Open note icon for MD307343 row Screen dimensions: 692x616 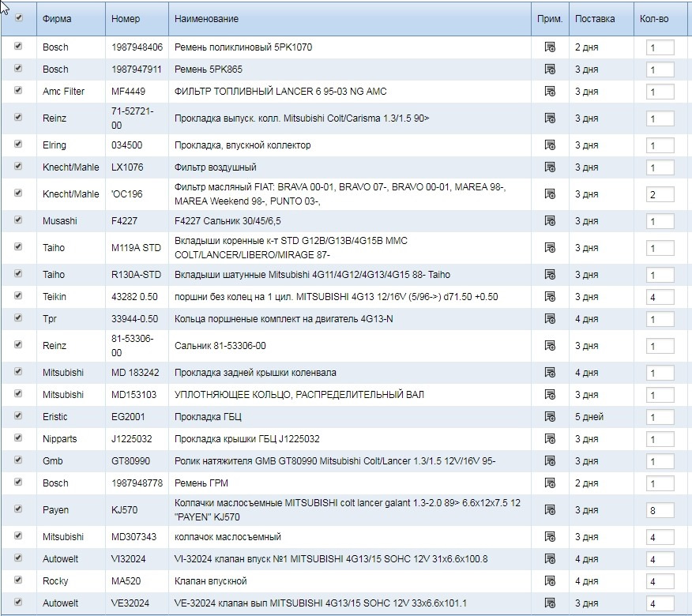tap(550, 537)
